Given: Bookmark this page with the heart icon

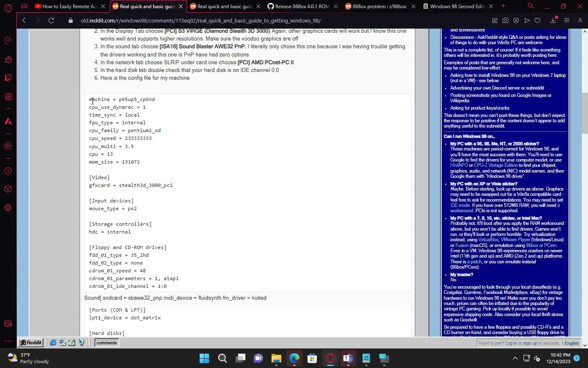Looking at the screenshot, I should pos(537,20).
